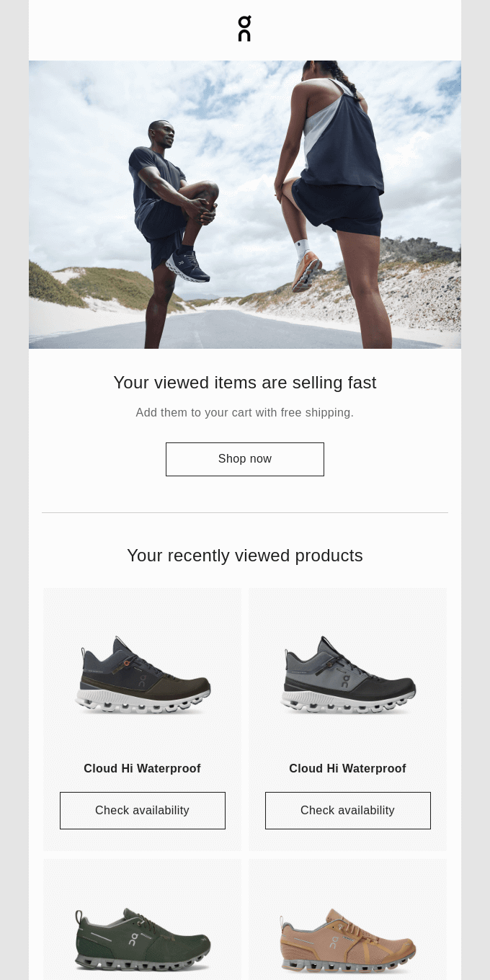Select the left product card for Cloud Hi Waterproof

[x=142, y=719]
